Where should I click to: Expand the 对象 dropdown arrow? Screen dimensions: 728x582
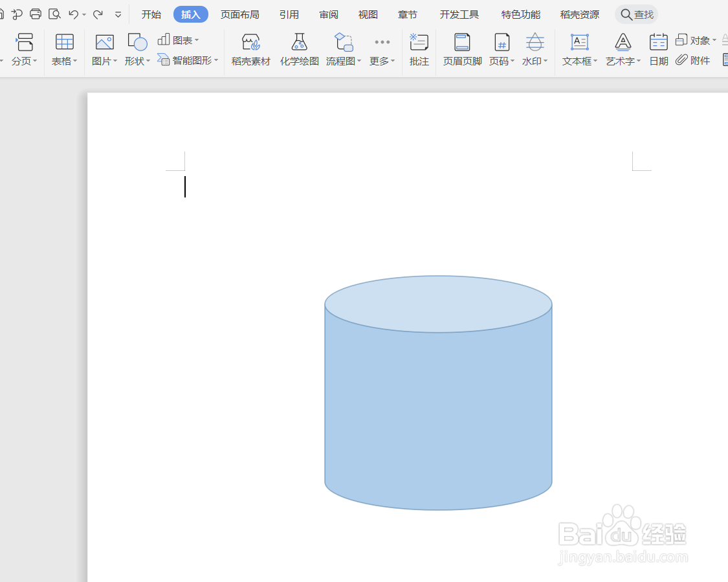[x=714, y=40]
